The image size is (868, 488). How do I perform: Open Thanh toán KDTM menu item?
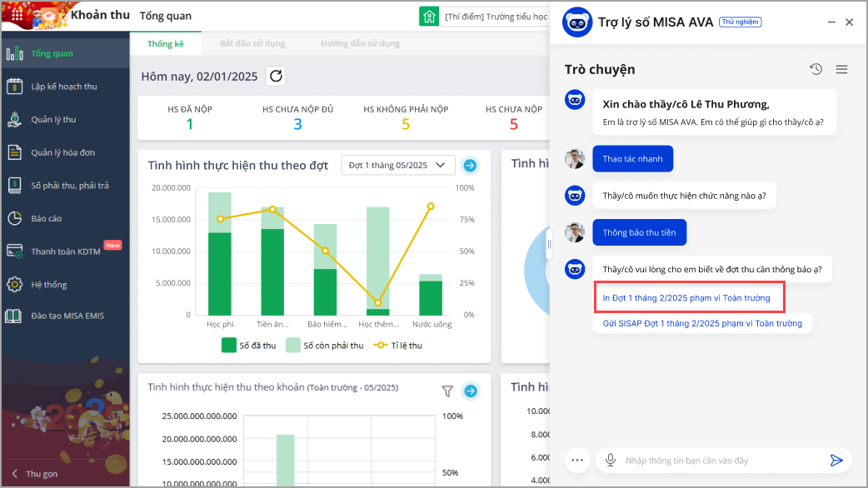coord(65,251)
